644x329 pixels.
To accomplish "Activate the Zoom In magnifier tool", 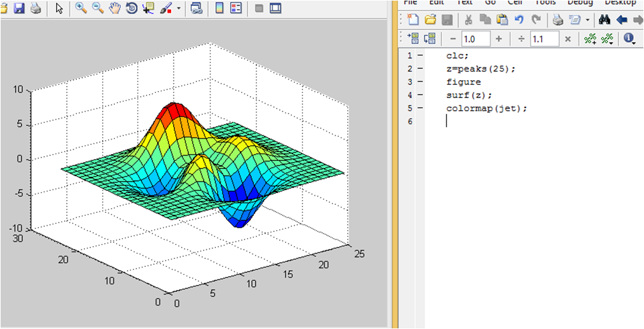I will click(x=81, y=8).
